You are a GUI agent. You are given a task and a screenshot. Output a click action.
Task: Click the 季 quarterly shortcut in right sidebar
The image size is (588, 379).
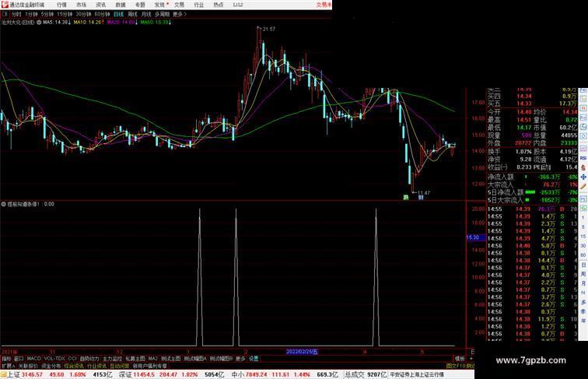tap(583, 311)
